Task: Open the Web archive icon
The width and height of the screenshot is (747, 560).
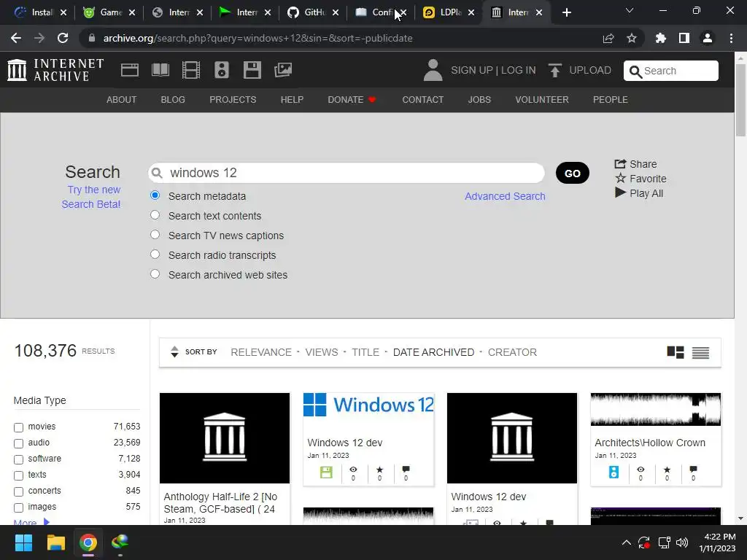Action: point(130,70)
